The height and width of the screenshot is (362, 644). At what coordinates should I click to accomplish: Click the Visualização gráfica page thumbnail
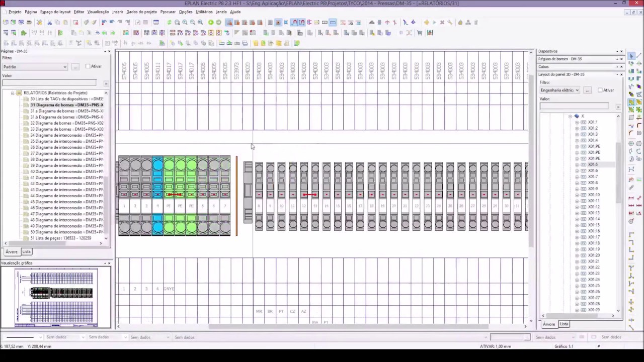[56, 297]
